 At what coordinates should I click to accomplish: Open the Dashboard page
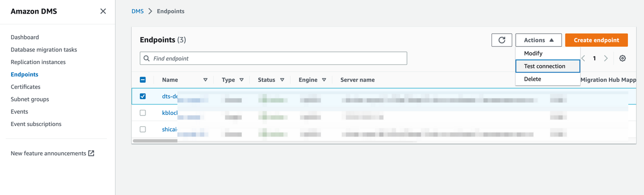[25, 37]
